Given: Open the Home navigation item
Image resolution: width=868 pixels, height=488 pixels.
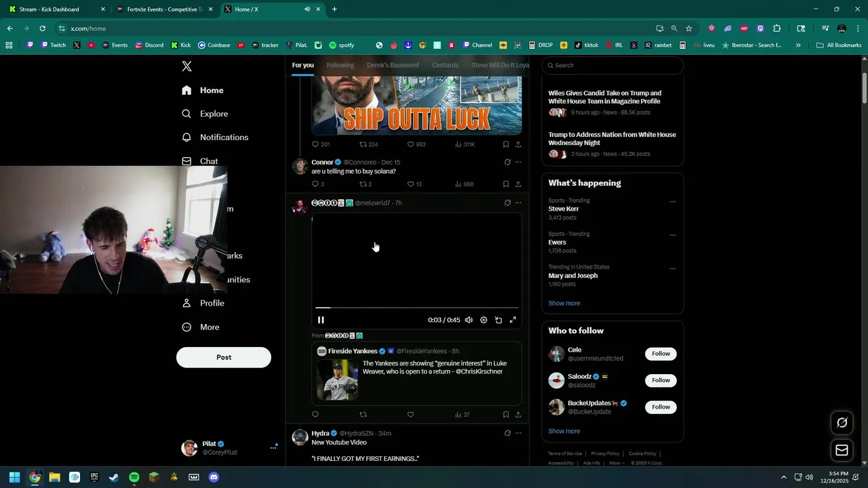Looking at the screenshot, I should (x=203, y=90).
